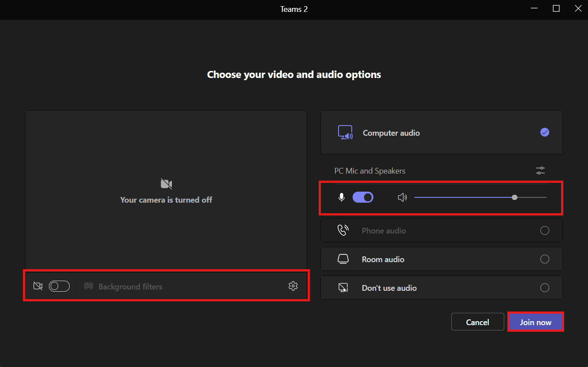Click the speaker volume slider handle
Viewport: 588px width, 367px height.
pos(514,197)
